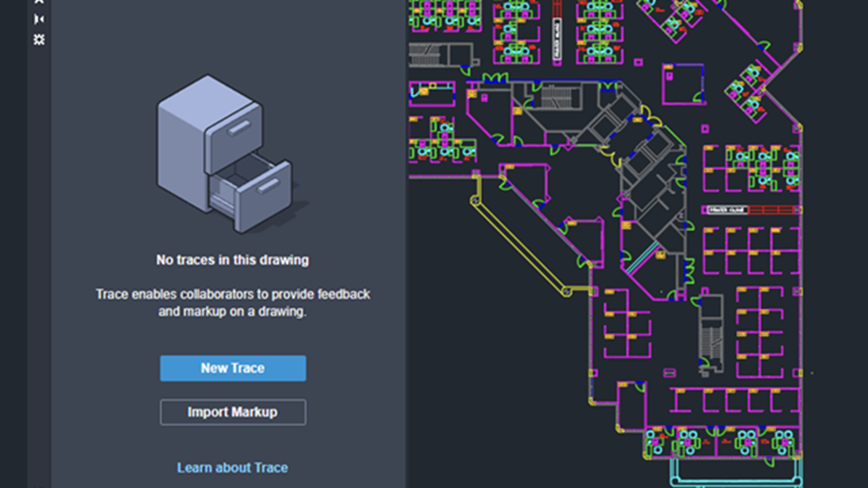Click the Import Markup button
This screenshot has height=488, width=868.
coord(233,412)
